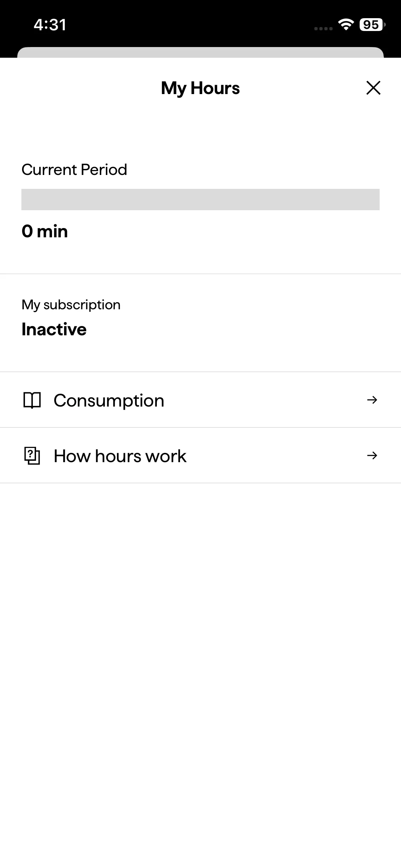The width and height of the screenshot is (401, 868).
Task: Tap the 0 min usage text
Action: click(x=45, y=231)
